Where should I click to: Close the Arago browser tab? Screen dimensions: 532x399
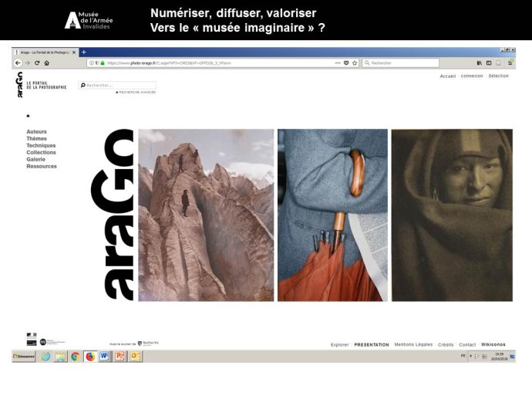(74, 52)
